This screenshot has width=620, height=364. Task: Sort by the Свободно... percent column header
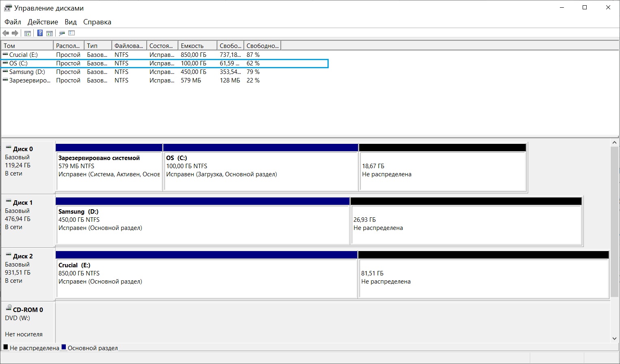pos(262,45)
